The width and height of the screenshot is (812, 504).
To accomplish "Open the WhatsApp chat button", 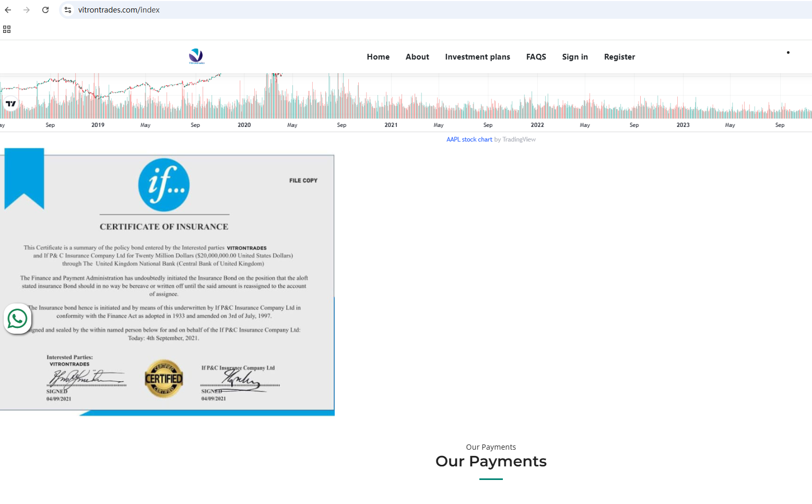I will (x=17, y=319).
